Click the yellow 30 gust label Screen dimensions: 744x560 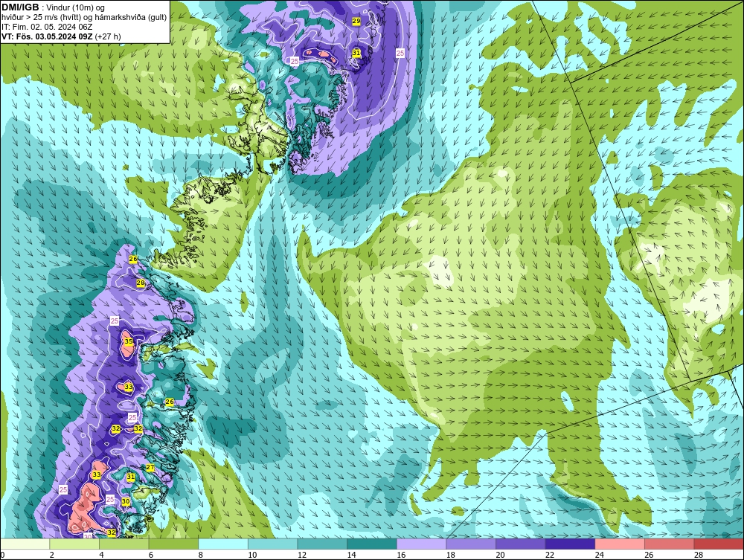[x=126, y=501]
